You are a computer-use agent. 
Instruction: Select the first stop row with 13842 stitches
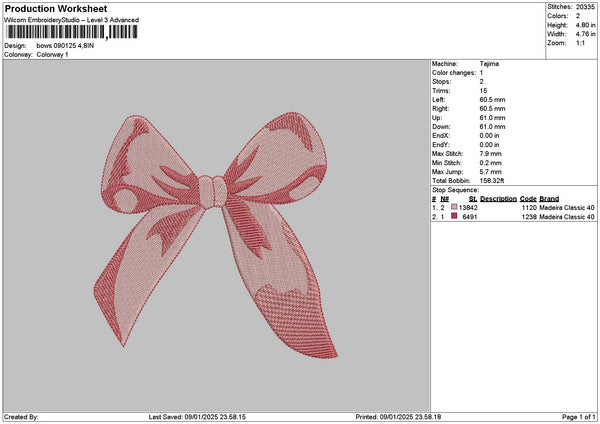[512, 207]
